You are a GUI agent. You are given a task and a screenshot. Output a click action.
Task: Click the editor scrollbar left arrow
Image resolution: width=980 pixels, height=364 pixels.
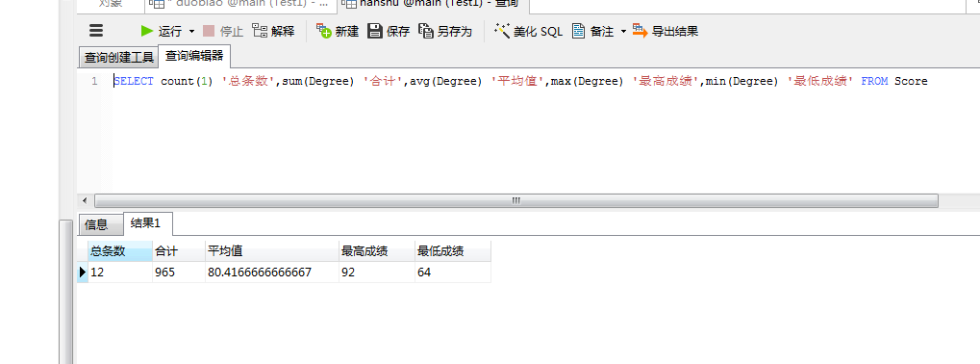tap(86, 200)
